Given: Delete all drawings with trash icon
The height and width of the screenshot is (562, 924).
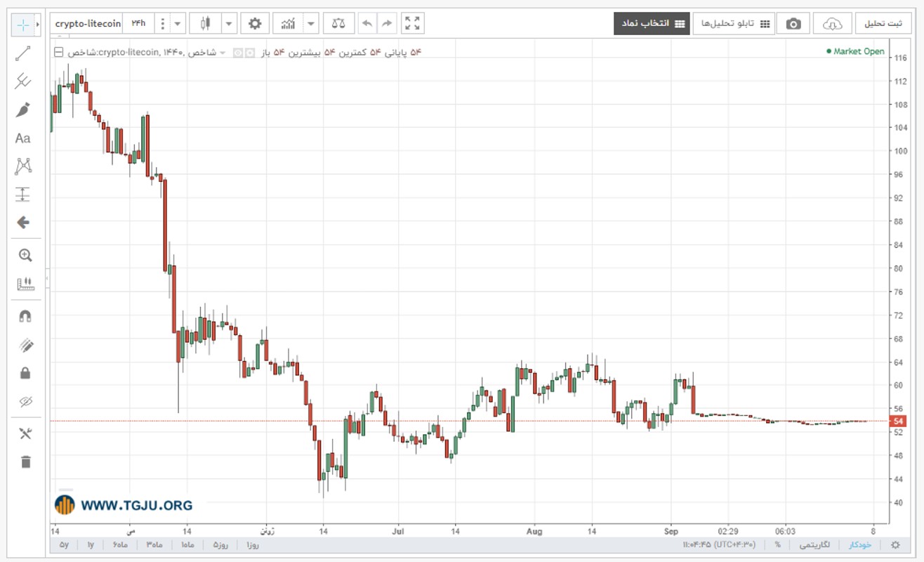Looking at the screenshot, I should tap(25, 462).
